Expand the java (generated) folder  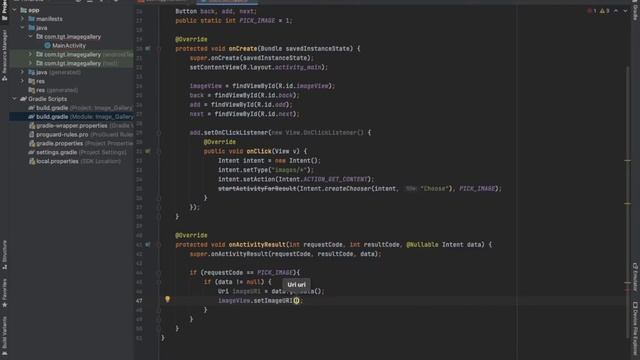(23, 72)
